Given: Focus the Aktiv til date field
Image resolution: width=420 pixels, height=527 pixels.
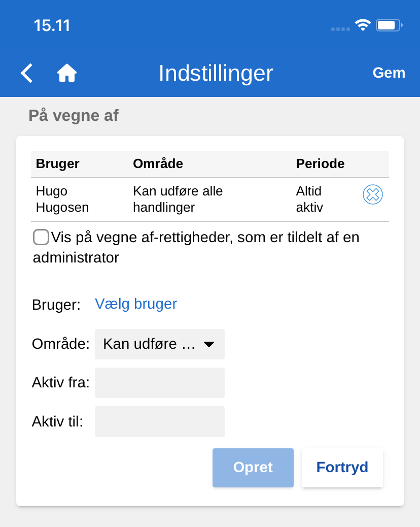Looking at the screenshot, I should [x=159, y=421].
